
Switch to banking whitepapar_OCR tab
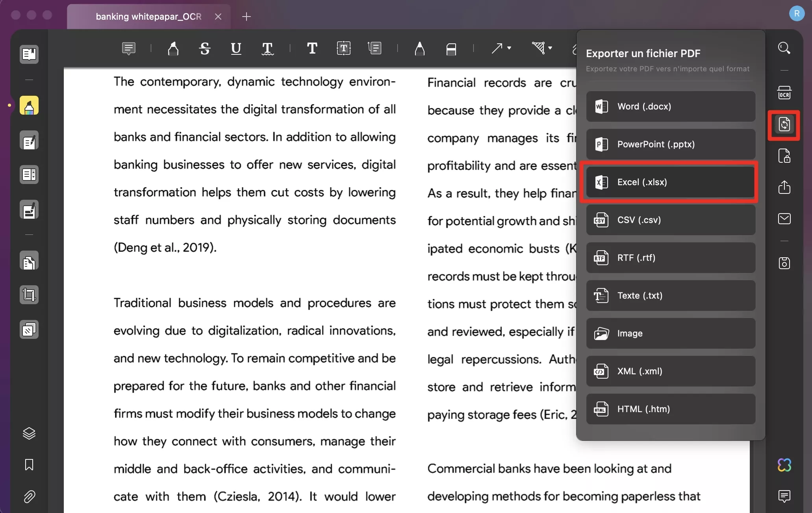[148, 17]
